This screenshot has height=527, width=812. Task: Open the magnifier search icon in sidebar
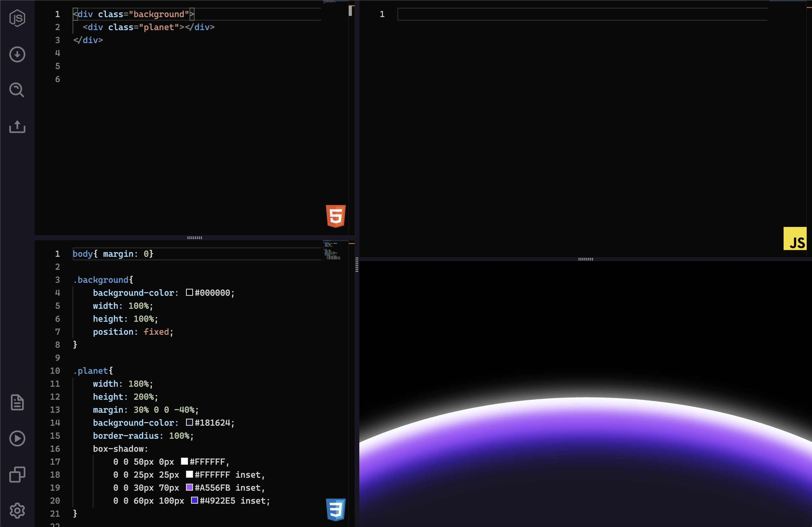tap(17, 90)
